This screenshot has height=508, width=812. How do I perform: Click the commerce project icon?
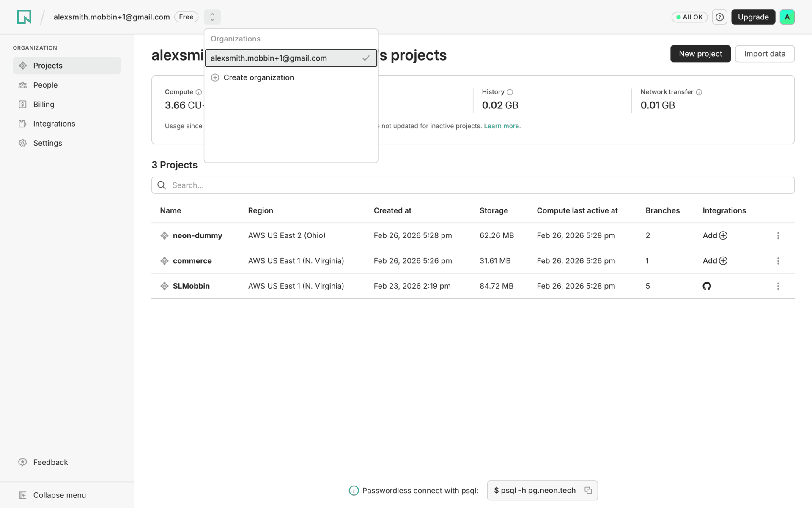tap(165, 261)
